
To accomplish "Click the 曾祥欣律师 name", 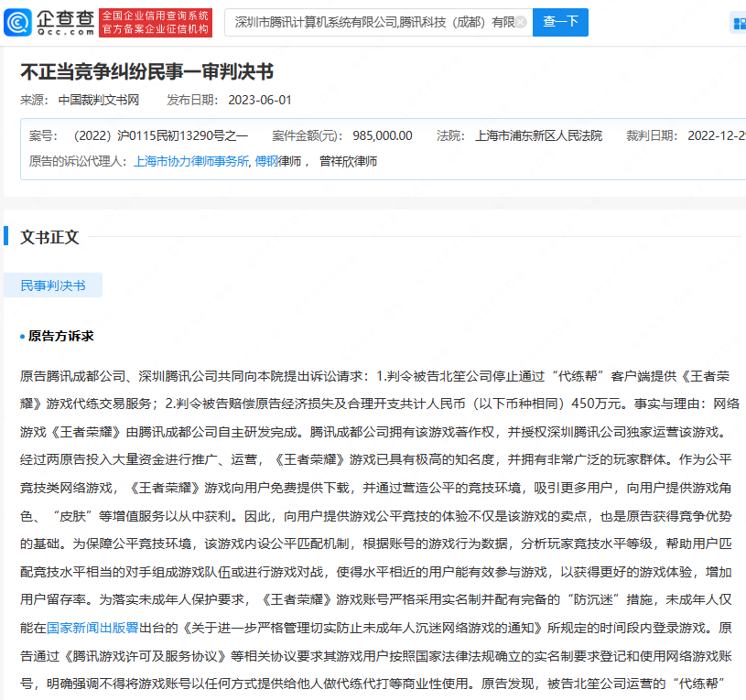I will [348, 162].
